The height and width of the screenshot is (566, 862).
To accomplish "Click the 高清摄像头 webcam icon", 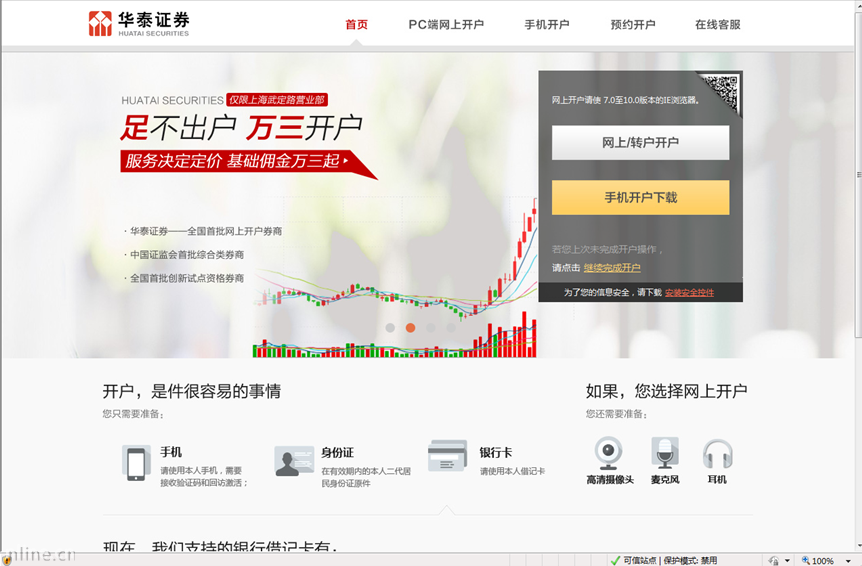I will (609, 453).
